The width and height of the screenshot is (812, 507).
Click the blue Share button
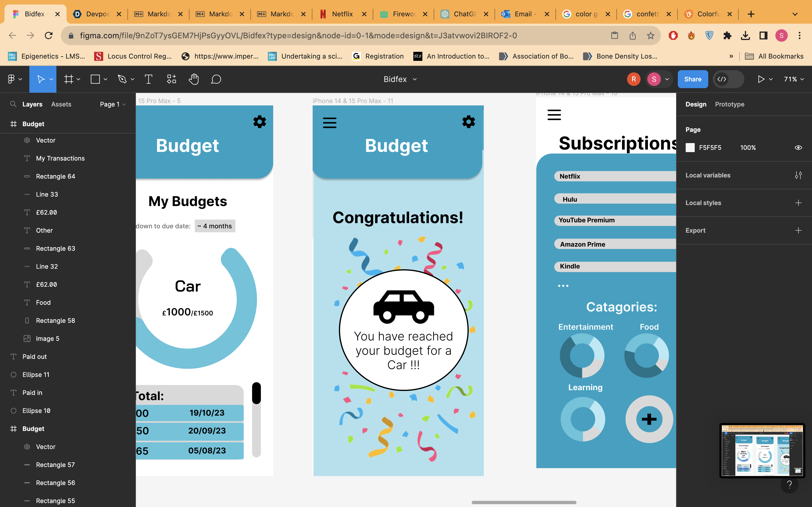[x=692, y=79]
